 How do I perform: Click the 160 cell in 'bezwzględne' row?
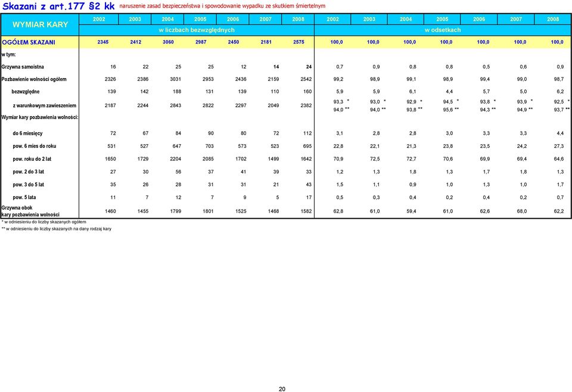coord(307,92)
